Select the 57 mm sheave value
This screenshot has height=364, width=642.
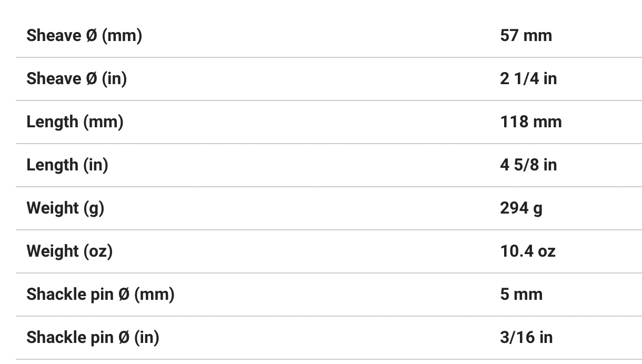[526, 35]
